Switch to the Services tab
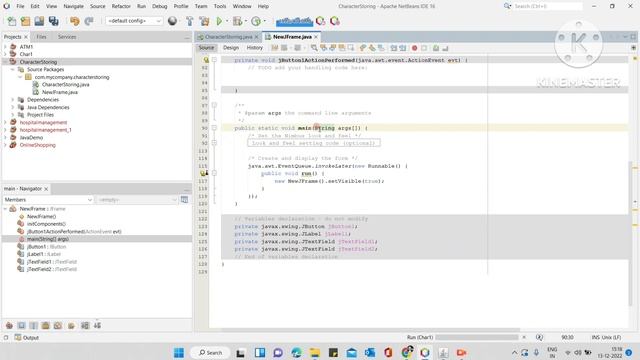 click(67, 37)
